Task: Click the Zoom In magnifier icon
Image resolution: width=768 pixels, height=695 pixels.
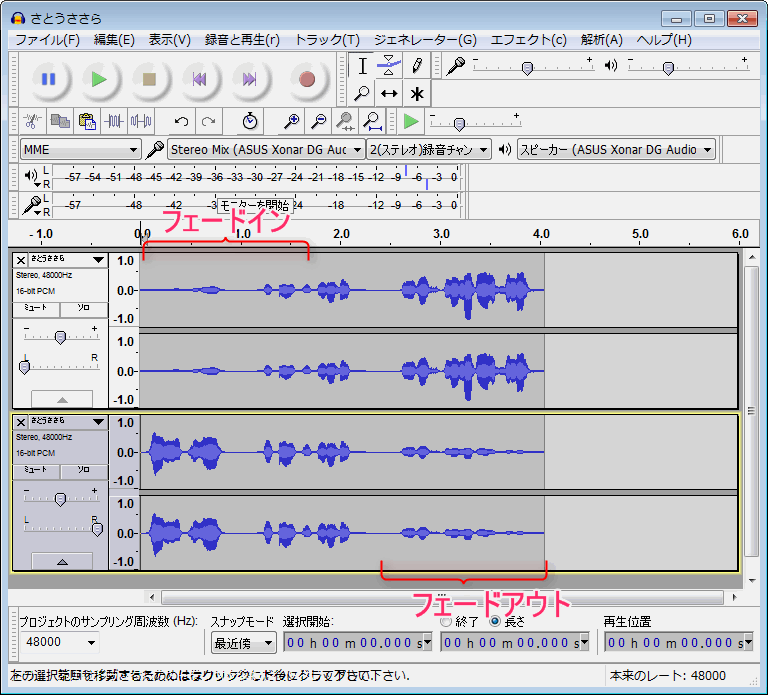Action: (291, 120)
